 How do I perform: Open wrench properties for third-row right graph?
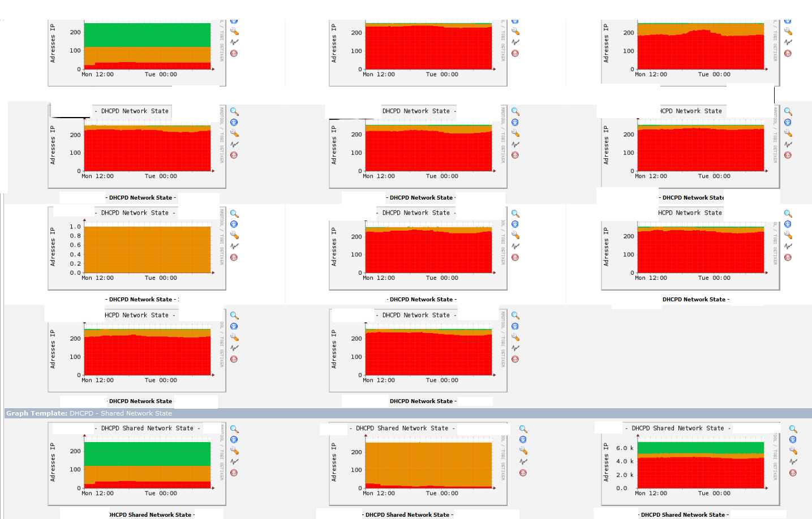(788, 235)
